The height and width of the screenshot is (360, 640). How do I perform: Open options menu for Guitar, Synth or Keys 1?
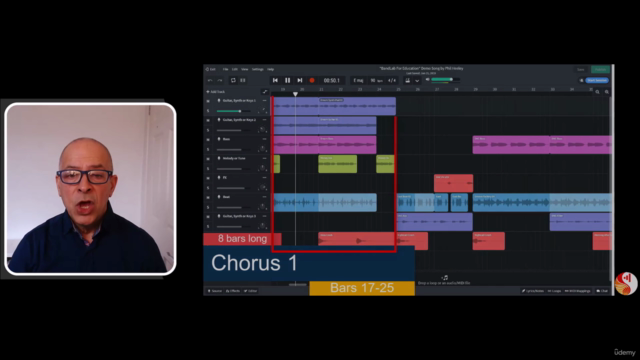click(264, 100)
